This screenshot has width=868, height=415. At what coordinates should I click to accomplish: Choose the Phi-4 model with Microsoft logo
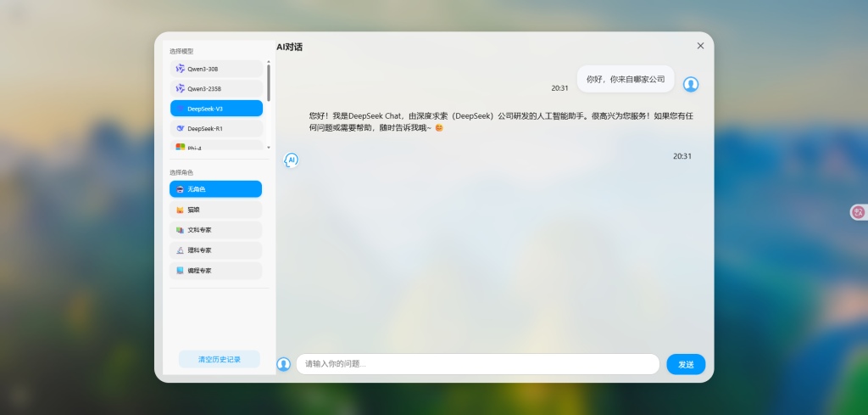216,145
